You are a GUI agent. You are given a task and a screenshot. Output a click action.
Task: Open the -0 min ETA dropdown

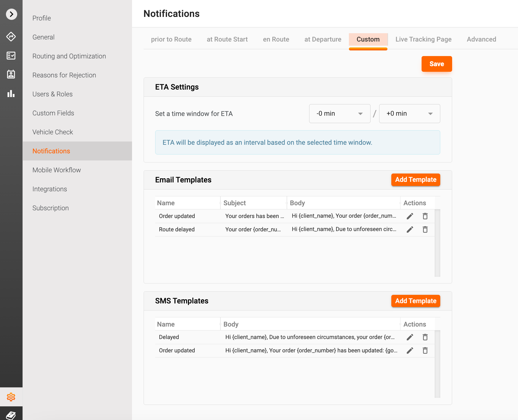tap(339, 114)
